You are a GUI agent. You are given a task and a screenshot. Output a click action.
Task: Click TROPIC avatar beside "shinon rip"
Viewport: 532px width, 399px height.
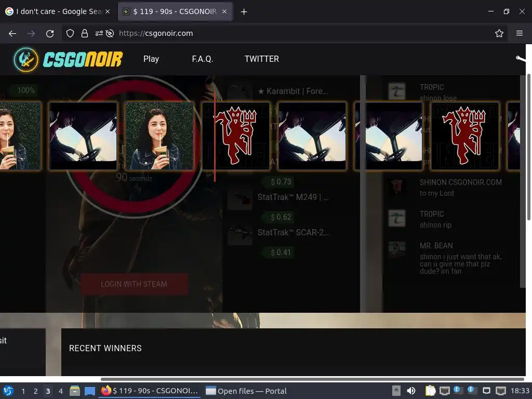pyautogui.click(x=396, y=218)
